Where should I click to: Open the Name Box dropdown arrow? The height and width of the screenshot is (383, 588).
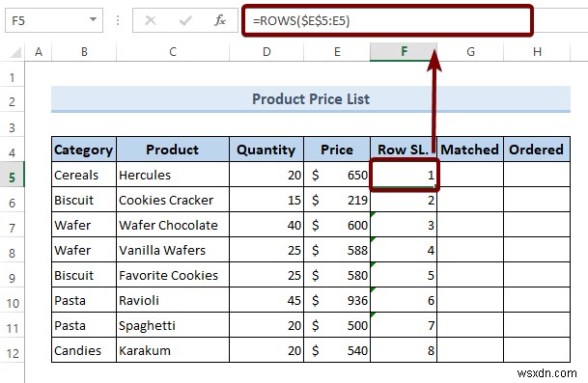93,19
